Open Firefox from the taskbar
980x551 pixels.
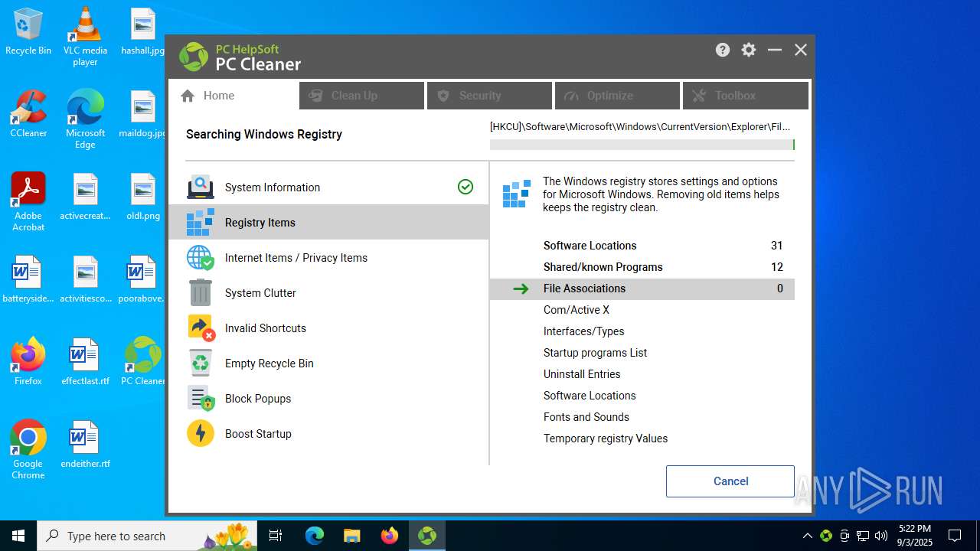tap(390, 536)
